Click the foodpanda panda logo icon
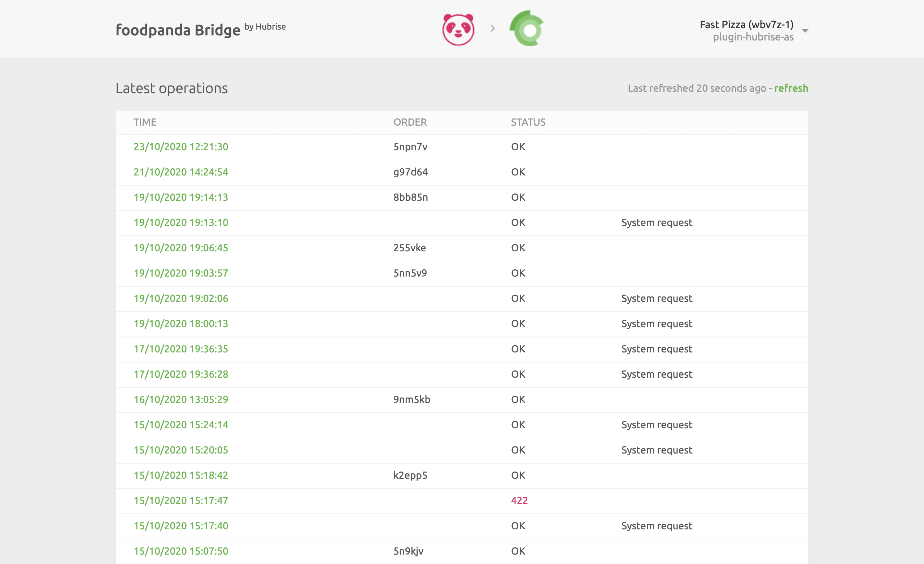The image size is (924, 564). tap(458, 29)
